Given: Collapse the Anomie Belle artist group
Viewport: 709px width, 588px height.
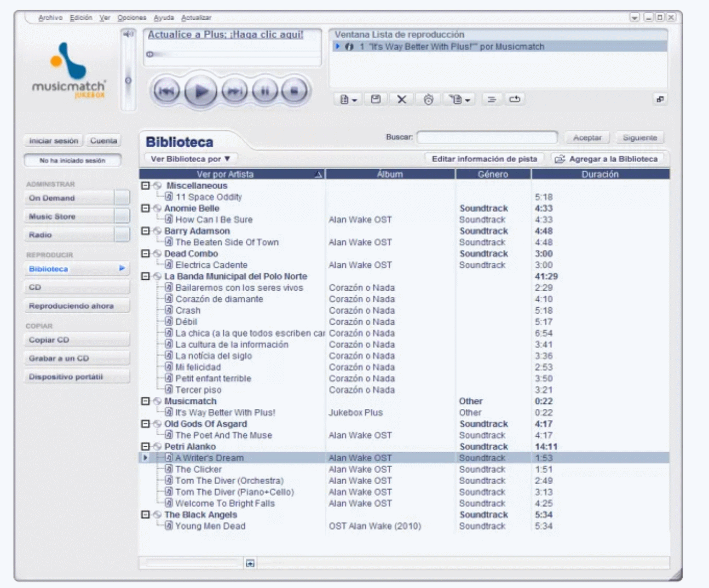Looking at the screenshot, I should 145,209.
